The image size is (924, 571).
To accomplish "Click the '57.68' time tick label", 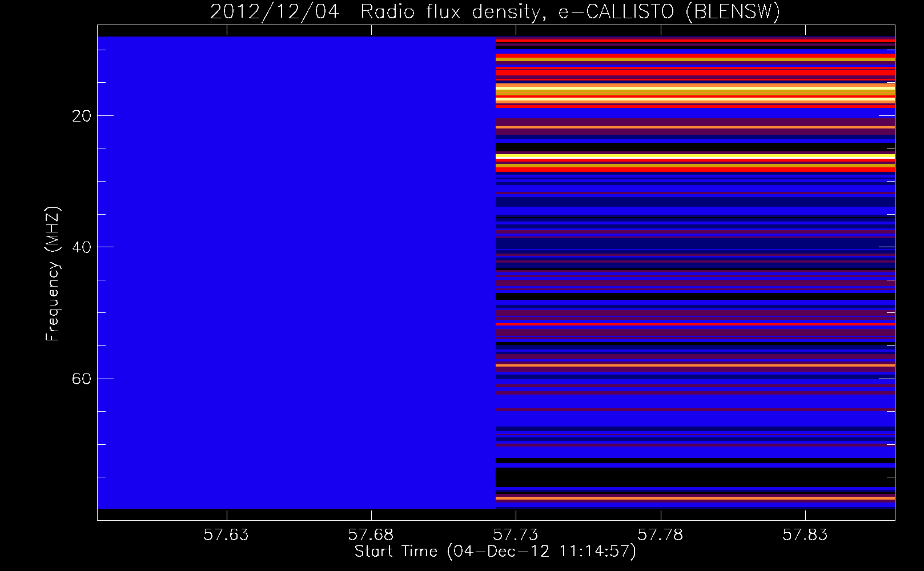I will (x=371, y=535).
